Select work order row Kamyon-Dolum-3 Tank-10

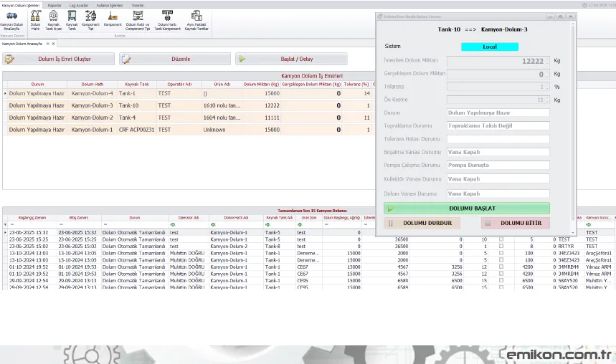189,105
